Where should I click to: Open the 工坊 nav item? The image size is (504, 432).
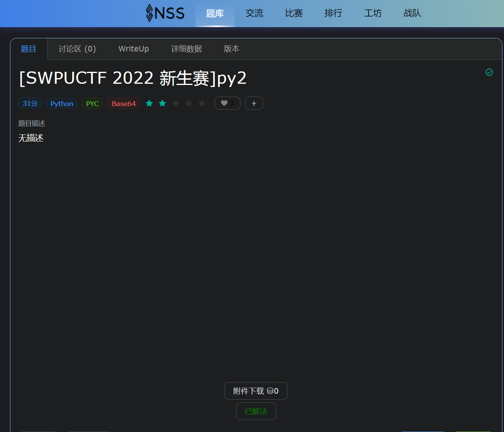click(373, 13)
